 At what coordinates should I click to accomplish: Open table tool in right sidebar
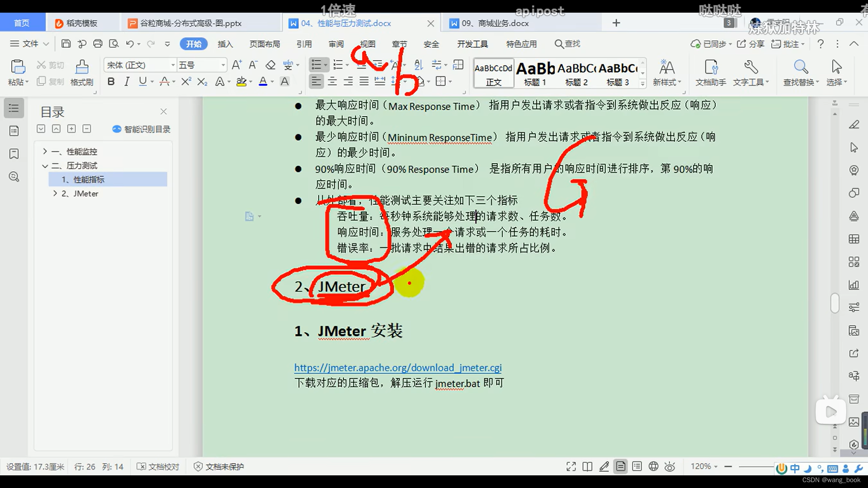tap(854, 239)
